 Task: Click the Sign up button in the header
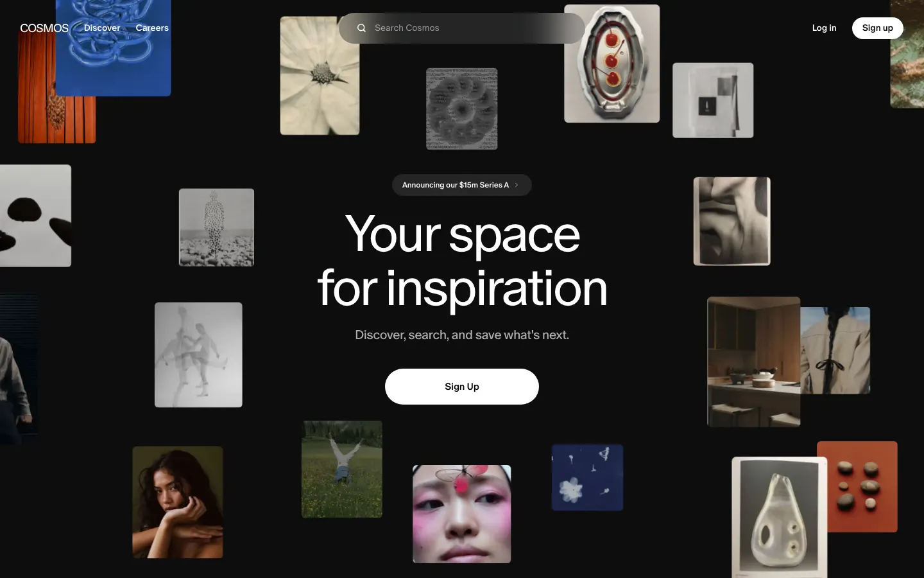pyautogui.click(x=877, y=28)
